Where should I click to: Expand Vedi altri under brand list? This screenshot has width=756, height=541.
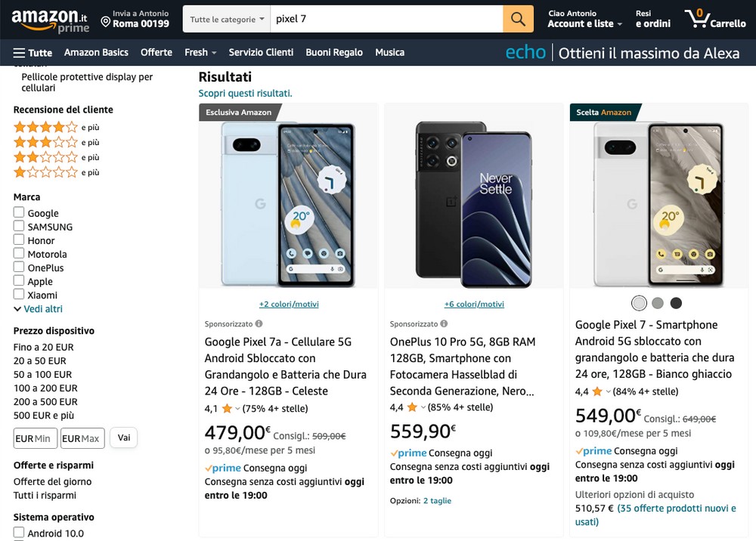(x=38, y=309)
